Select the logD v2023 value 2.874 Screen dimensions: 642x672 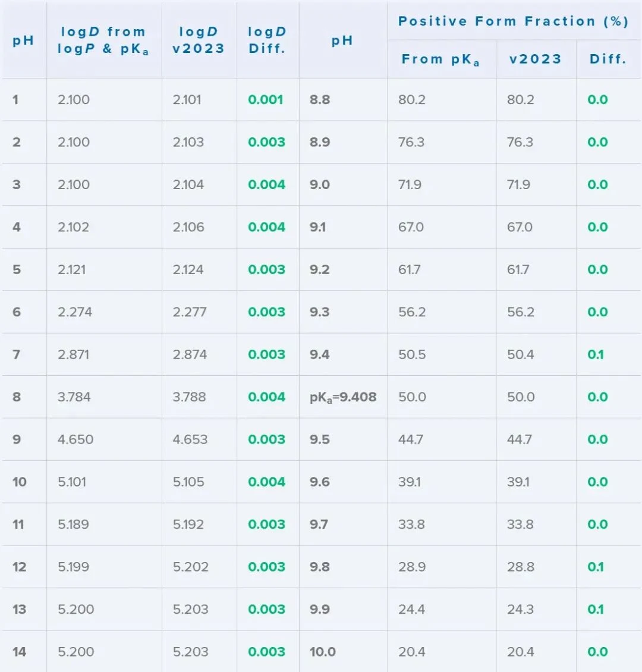coord(190,354)
